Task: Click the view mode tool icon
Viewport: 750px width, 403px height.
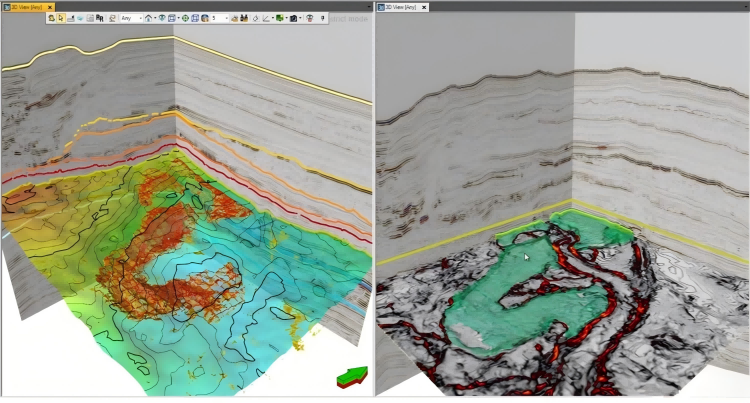Action: 51,18
